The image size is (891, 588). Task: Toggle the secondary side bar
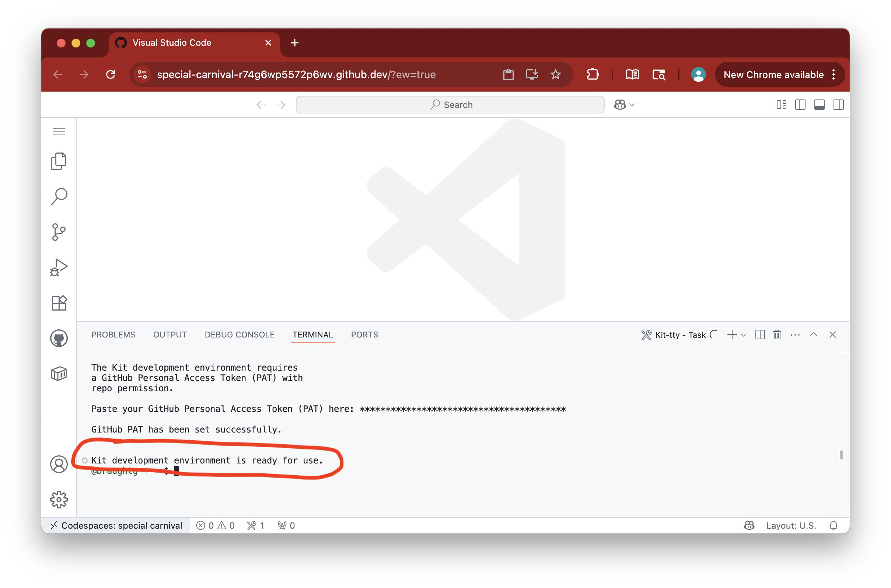839,105
